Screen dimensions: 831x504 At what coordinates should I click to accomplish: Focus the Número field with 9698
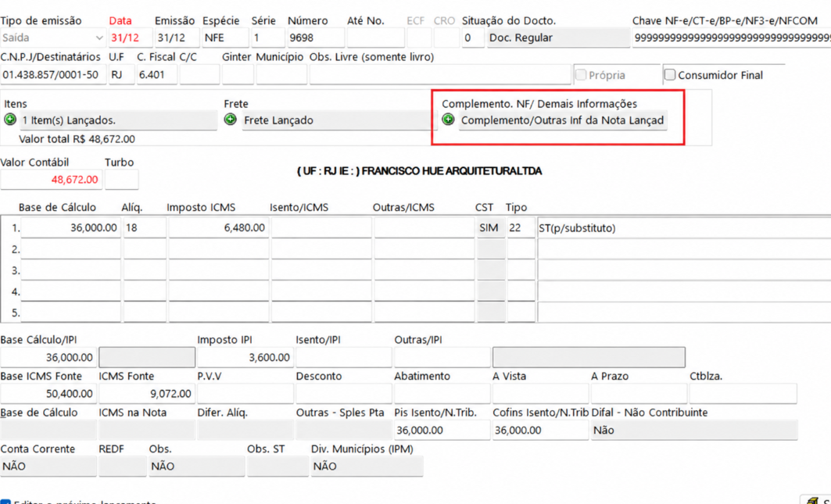tap(316, 38)
